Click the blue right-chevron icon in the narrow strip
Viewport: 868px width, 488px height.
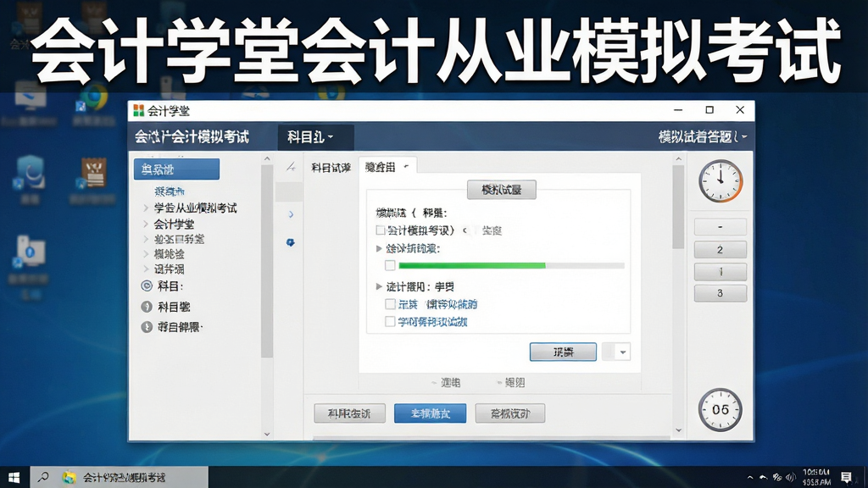292,214
